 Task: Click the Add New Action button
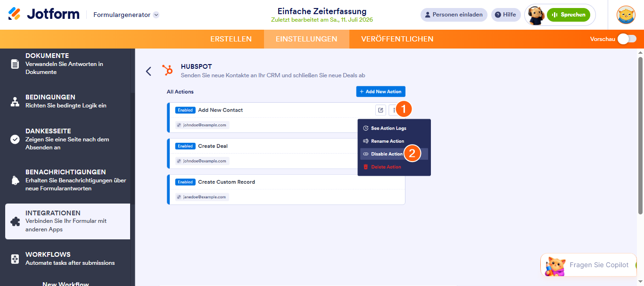coord(380,91)
